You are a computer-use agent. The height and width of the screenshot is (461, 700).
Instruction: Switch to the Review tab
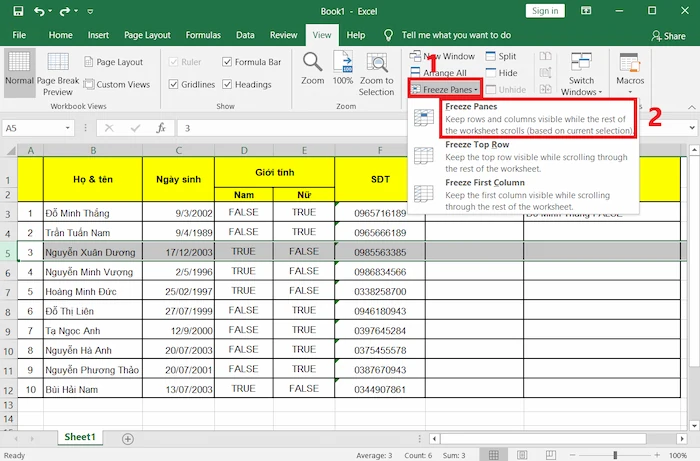click(x=283, y=35)
